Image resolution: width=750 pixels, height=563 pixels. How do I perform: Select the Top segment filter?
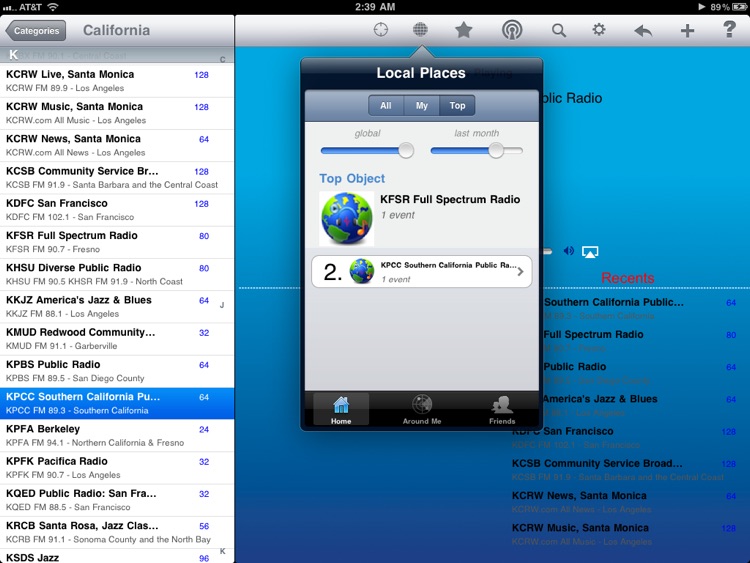457,106
